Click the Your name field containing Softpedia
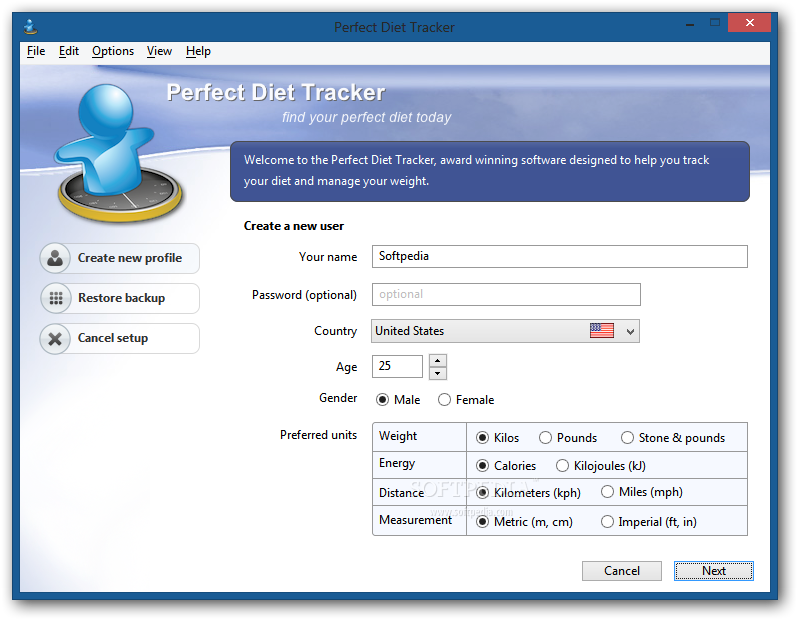The image size is (798, 620). 560,257
